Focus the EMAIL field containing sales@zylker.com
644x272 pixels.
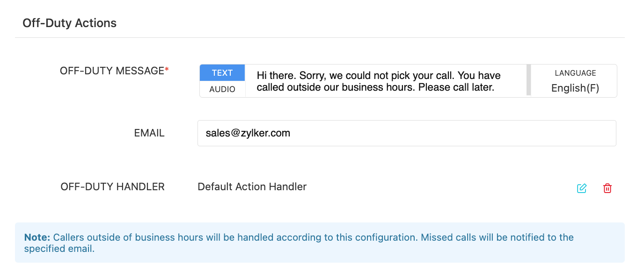coord(406,133)
